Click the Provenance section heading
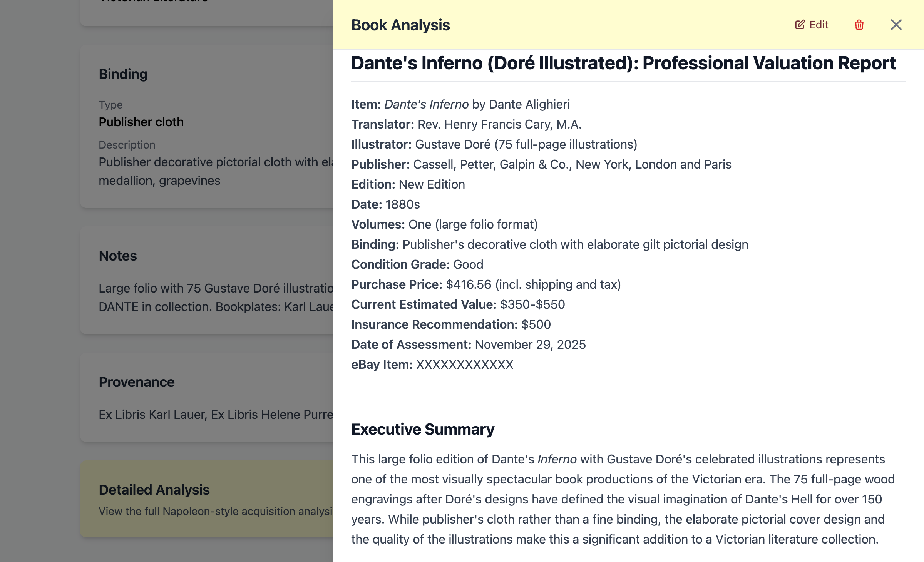 coord(137,382)
